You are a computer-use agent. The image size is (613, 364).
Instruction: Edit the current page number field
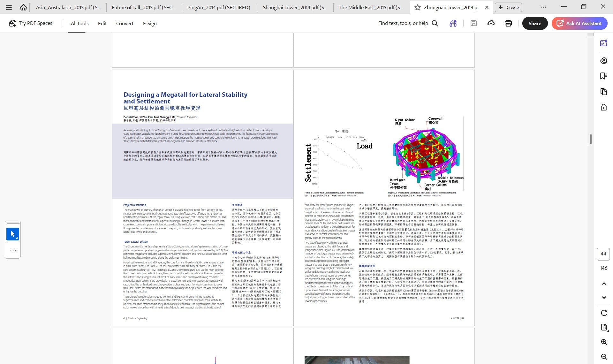tap(603, 254)
